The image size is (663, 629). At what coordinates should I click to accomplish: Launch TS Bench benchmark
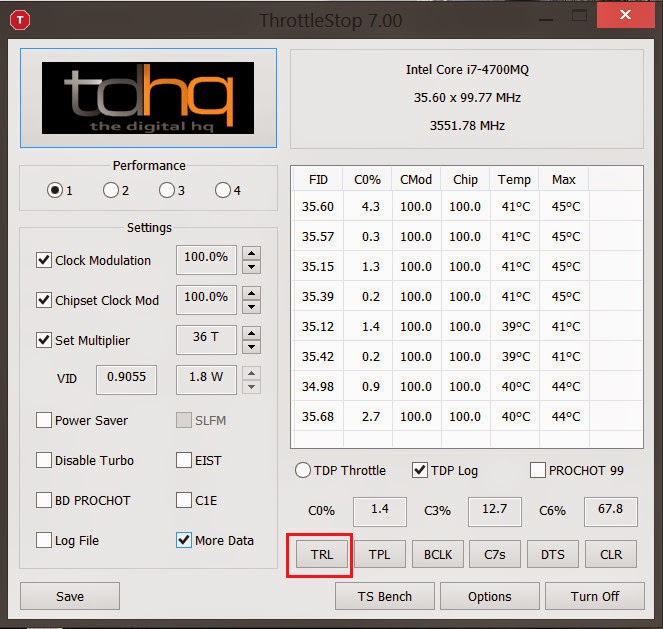pos(385,596)
